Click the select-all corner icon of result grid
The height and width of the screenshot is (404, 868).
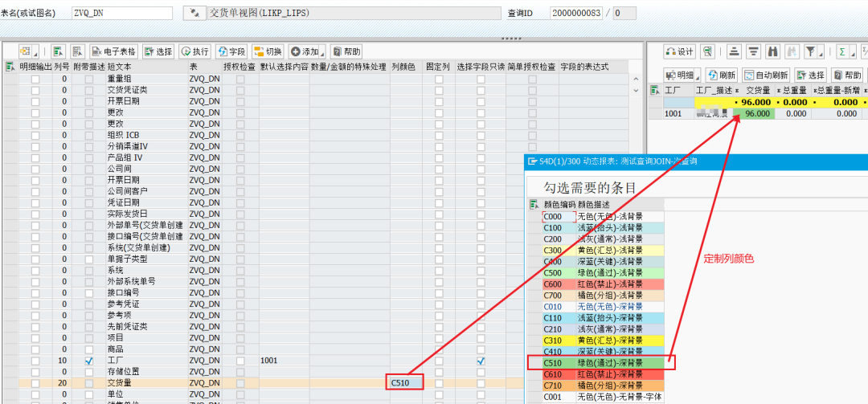pos(655,90)
